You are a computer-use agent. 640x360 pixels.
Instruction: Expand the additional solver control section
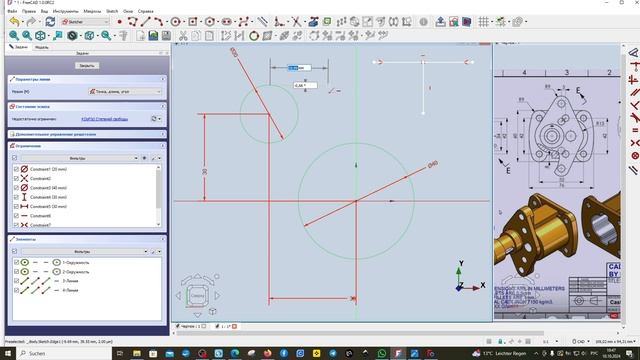pos(163,134)
